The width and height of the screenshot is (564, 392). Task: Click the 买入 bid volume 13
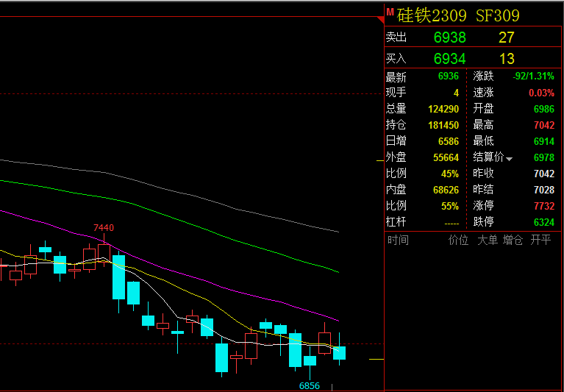pos(507,58)
